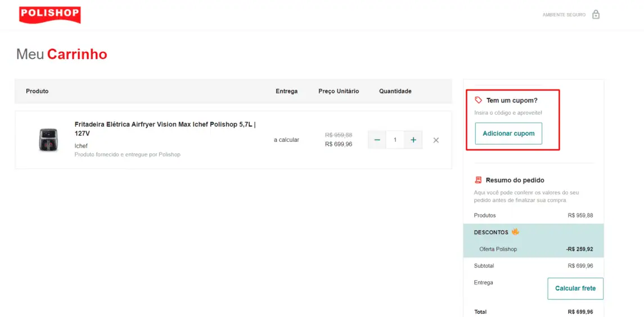Screen dimensions: 644x317
Task: Click the 'a calcular' delivery text
Action: point(286,140)
